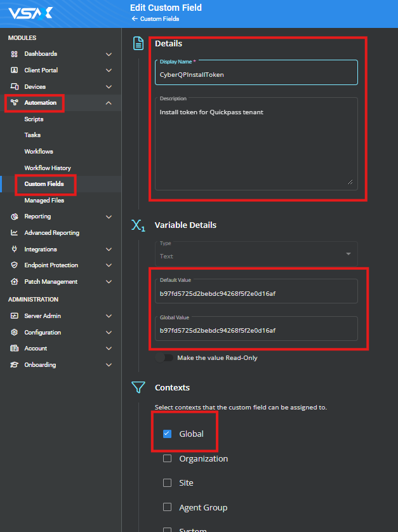The width and height of the screenshot is (398, 532).
Task: Click the Details document icon
Action: [x=138, y=43]
